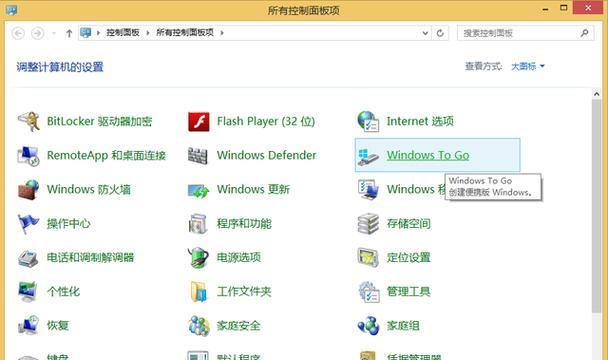Image resolution: width=608 pixels, height=360 pixels.
Task: Click the search magnifier icon
Action: click(x=584, y=33)
